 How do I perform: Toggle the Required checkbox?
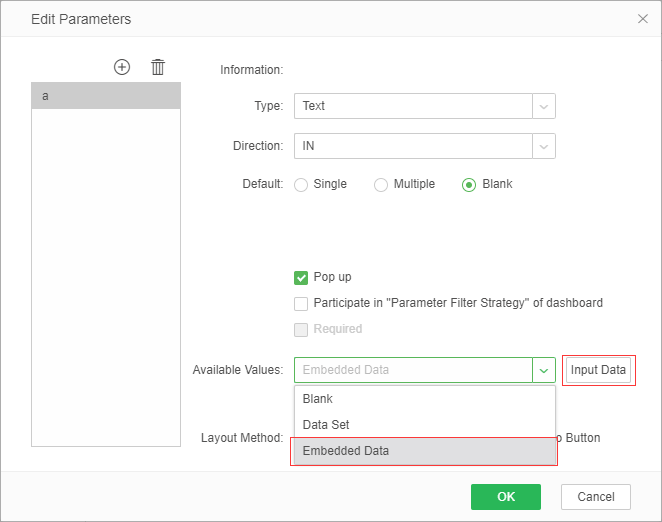coord(301,329)
